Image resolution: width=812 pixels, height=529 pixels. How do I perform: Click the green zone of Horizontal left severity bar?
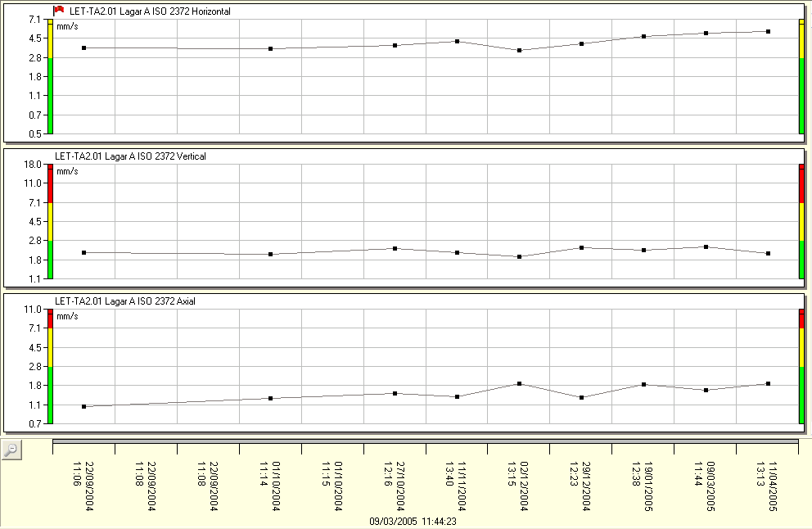(50, 94)
